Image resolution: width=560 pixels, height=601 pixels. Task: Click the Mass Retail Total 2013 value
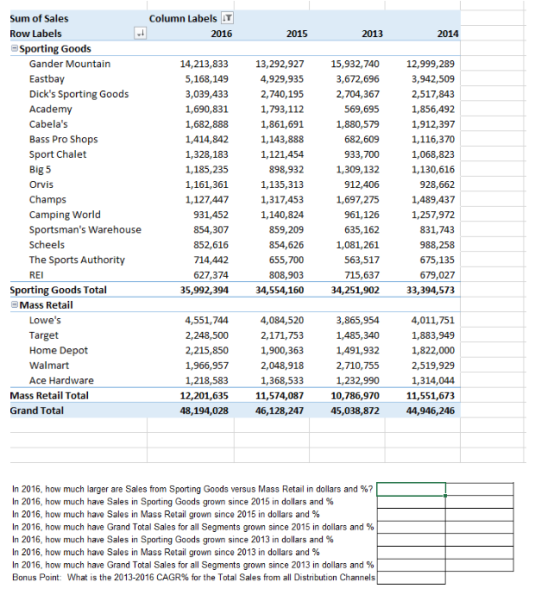click(355, 396)
